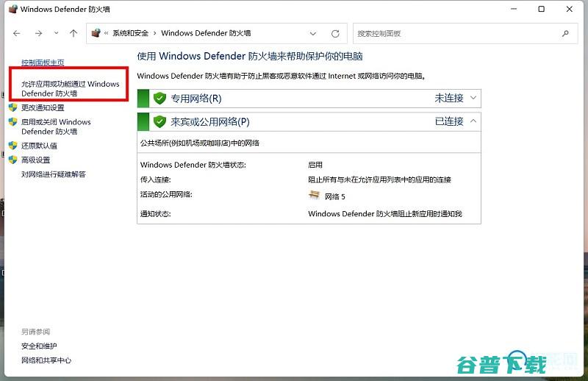Expand the 专用网络(R) section chevron
Viewport: 588px width, 381px height.
473,98
